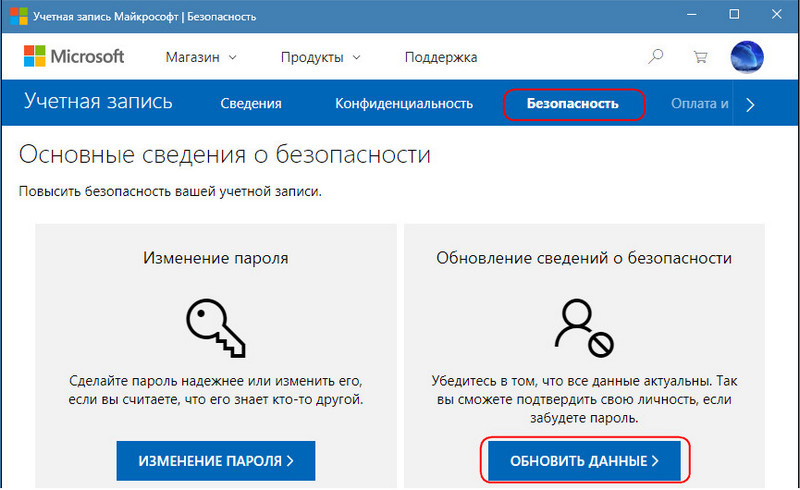
Task: Click the blocked-user icon under Обновление сведений
Action: (x=584, y=328)
